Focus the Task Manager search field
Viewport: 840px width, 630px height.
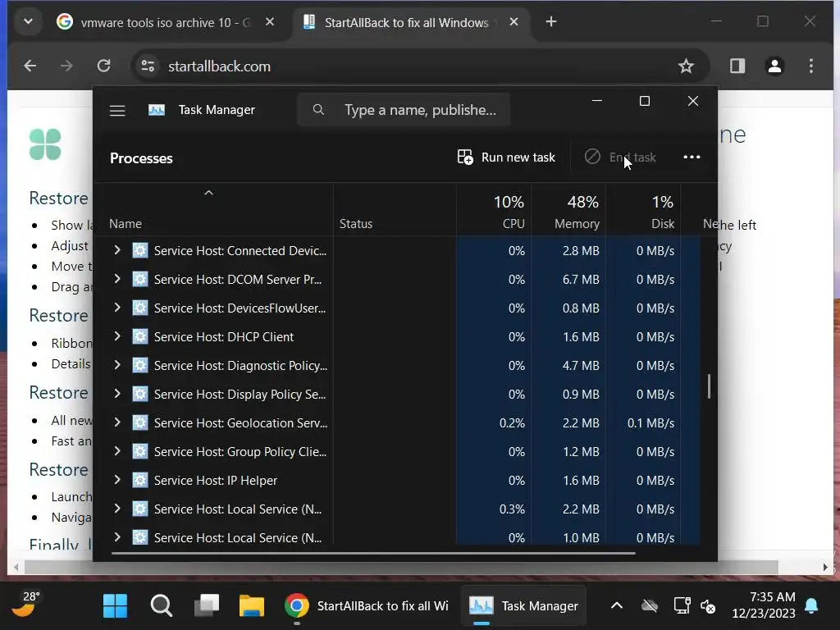click(x=404, y=110)
